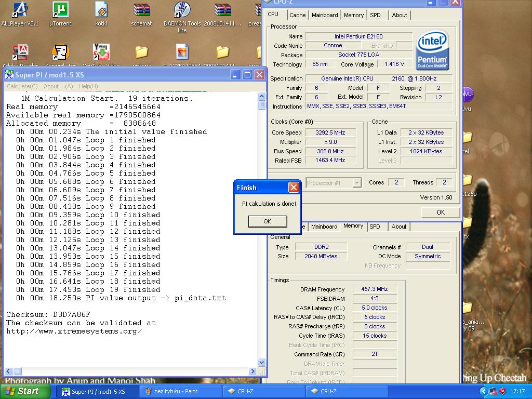Click the DRAM Frequency value 457.3 MHz

375,289
